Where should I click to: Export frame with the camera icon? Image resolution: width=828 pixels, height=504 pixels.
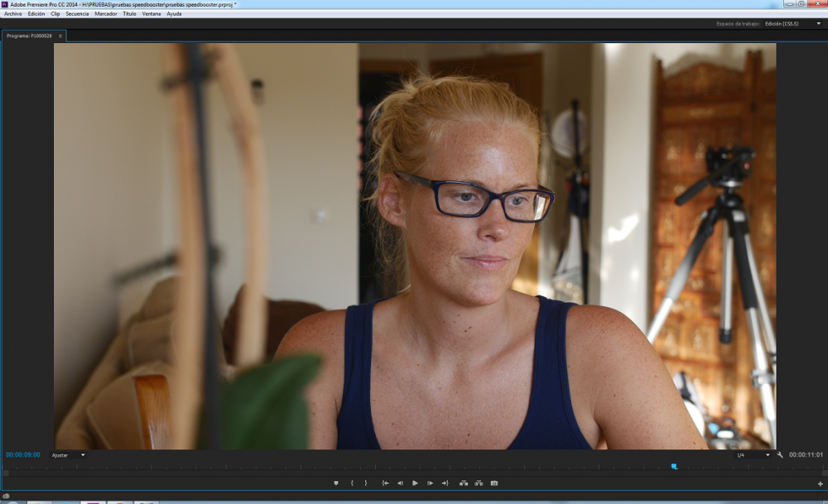494,482
